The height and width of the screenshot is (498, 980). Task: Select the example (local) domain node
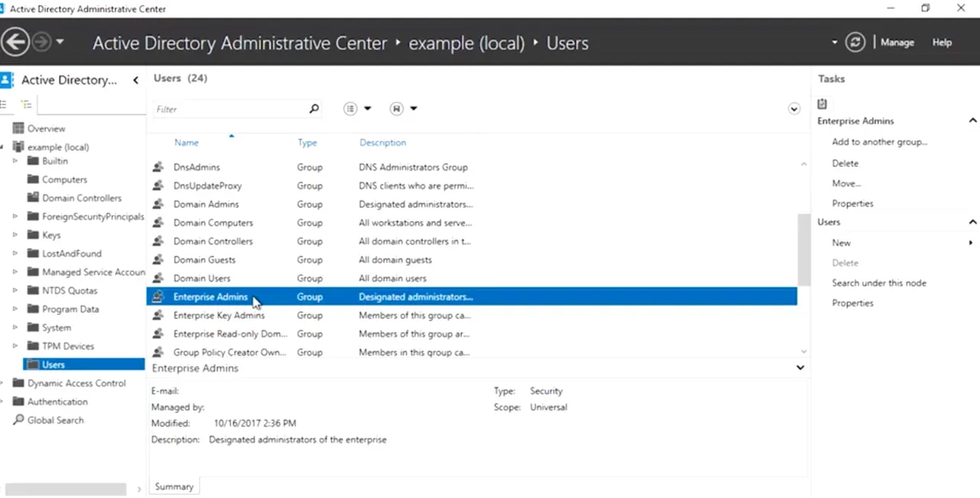point(57,147)
